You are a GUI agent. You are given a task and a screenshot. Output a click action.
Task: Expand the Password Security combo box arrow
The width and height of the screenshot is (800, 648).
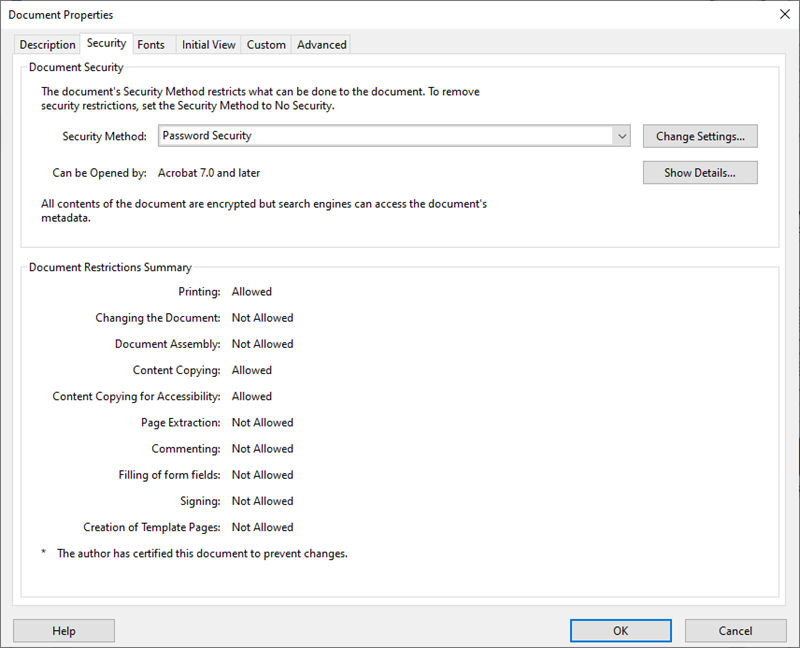pos(622,136)
